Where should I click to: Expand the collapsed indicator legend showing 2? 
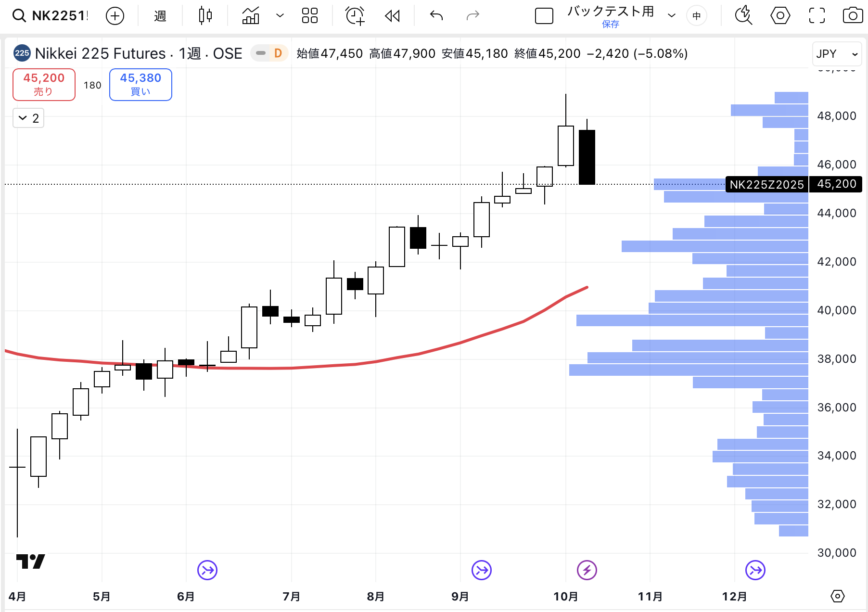tap(28, 118)
